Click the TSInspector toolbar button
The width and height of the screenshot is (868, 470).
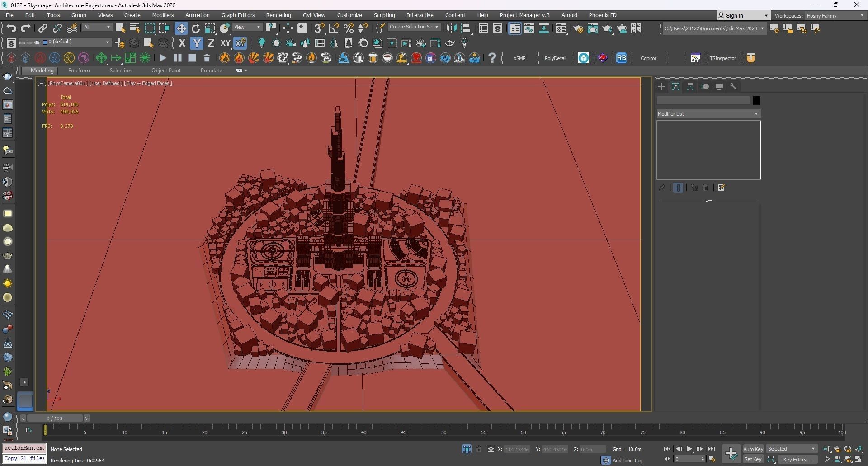(722, 58)
